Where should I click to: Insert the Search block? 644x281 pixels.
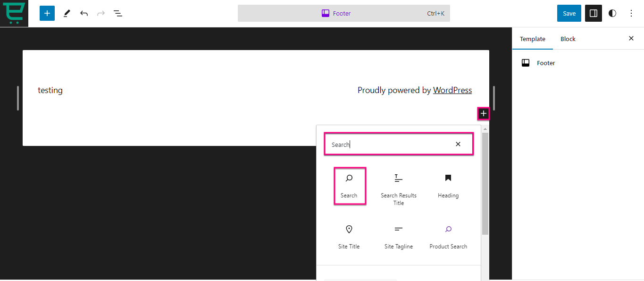pos(349,186)
